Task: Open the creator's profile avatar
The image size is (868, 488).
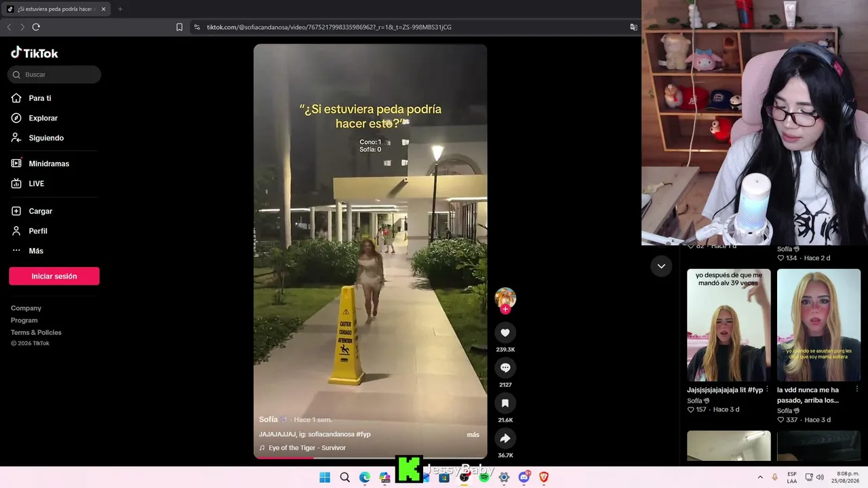Action: (x=505, y=298)
